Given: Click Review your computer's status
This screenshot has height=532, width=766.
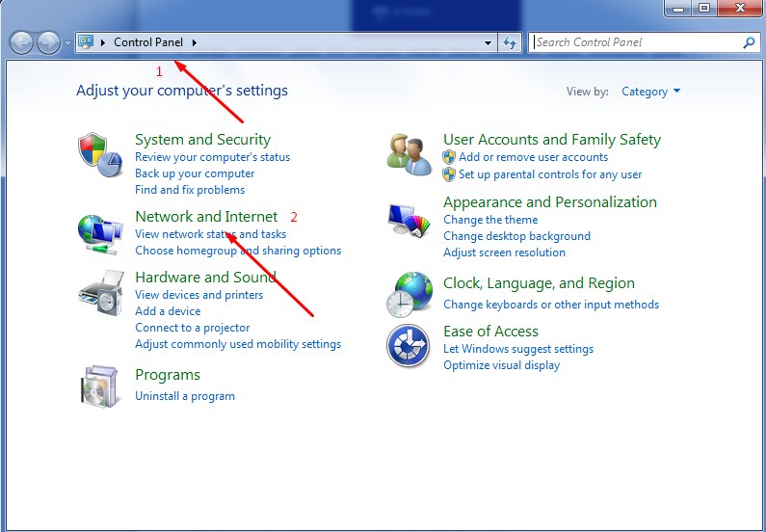Looking at the screenshot, I should pos(213,157).
